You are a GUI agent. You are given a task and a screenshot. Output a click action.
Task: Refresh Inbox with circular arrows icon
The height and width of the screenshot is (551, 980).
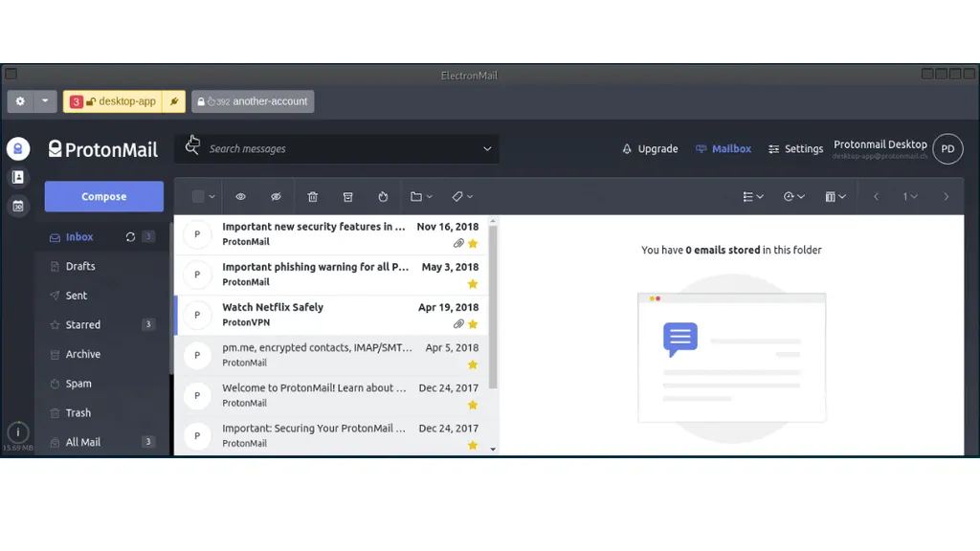coord(130,237)
